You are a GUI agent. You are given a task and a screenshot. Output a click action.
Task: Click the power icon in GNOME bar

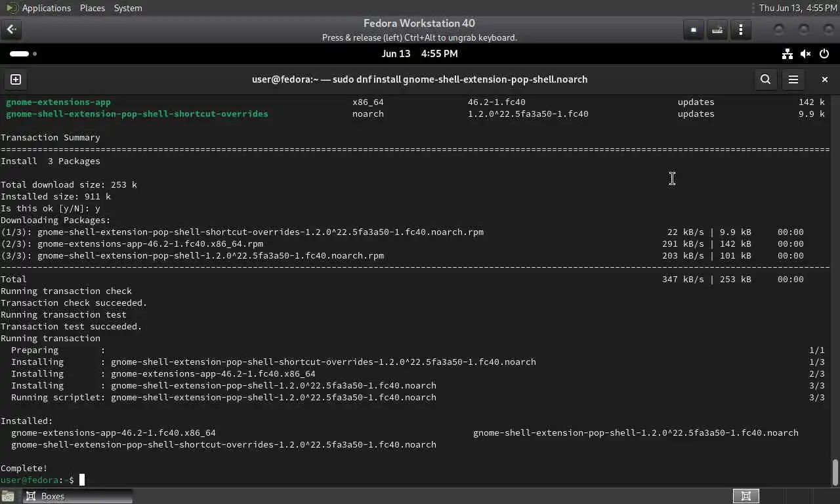click(x=825, y=54)
